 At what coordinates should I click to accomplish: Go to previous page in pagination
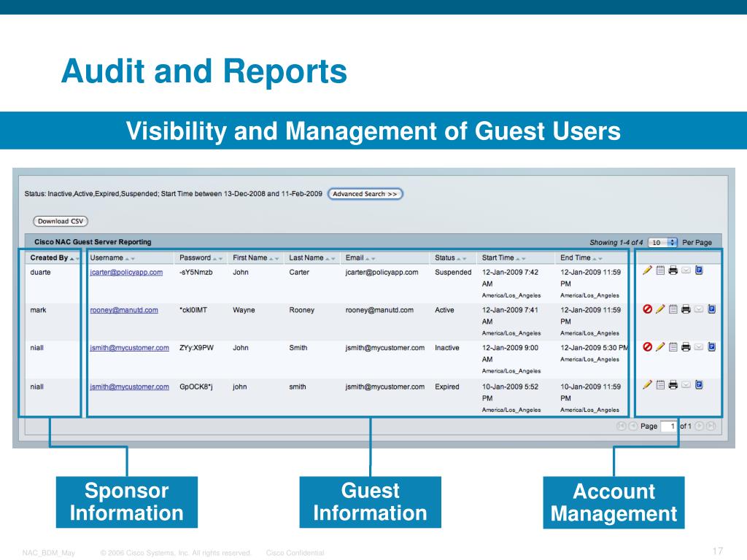point(633,426)
